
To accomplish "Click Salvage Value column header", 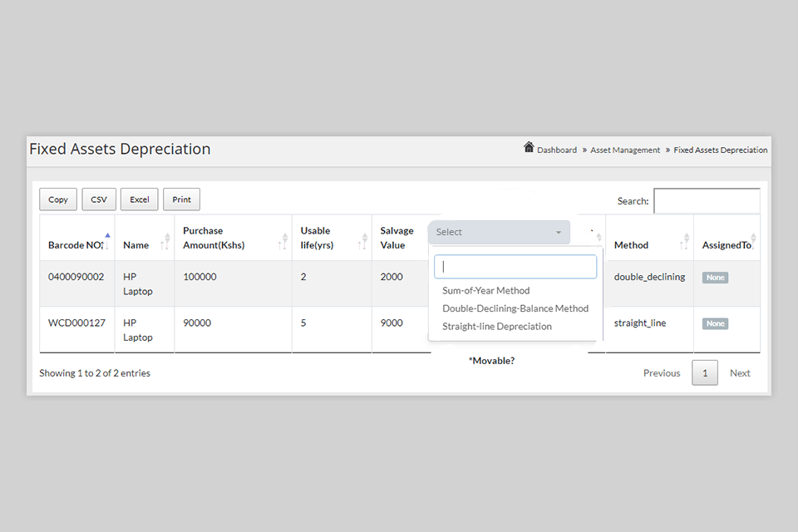I will (x=397, y=238).
